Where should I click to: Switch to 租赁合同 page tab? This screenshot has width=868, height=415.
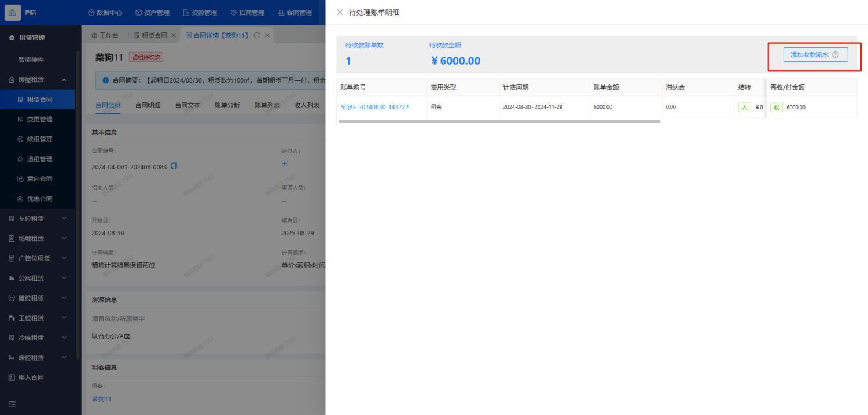point(150,35)
